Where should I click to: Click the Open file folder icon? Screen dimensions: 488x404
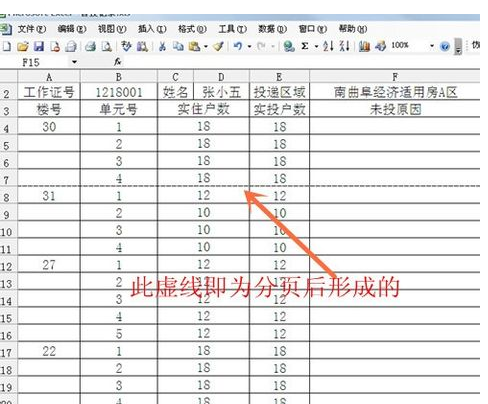23,46
